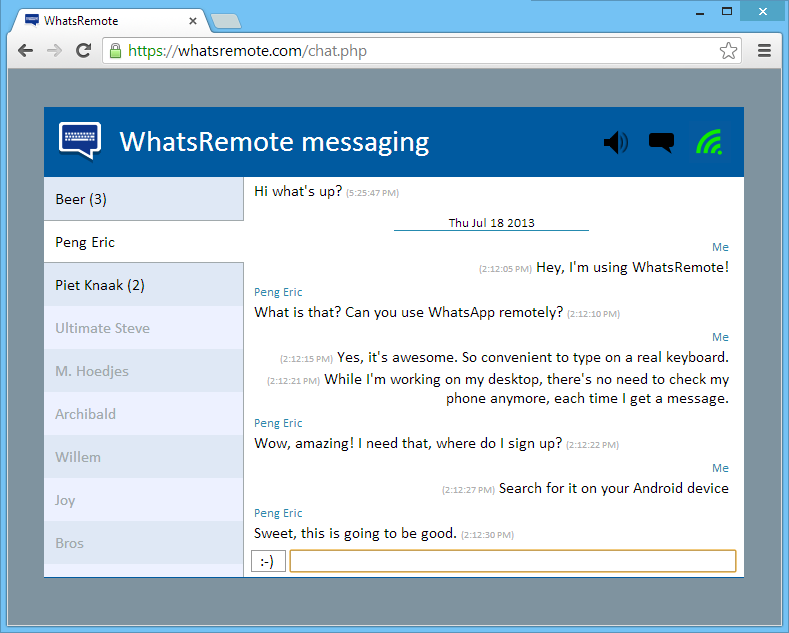The height and width of the screenshot is (633, 789).
Task: Maximize the Chrome window
Action: (x=727, y=11)
